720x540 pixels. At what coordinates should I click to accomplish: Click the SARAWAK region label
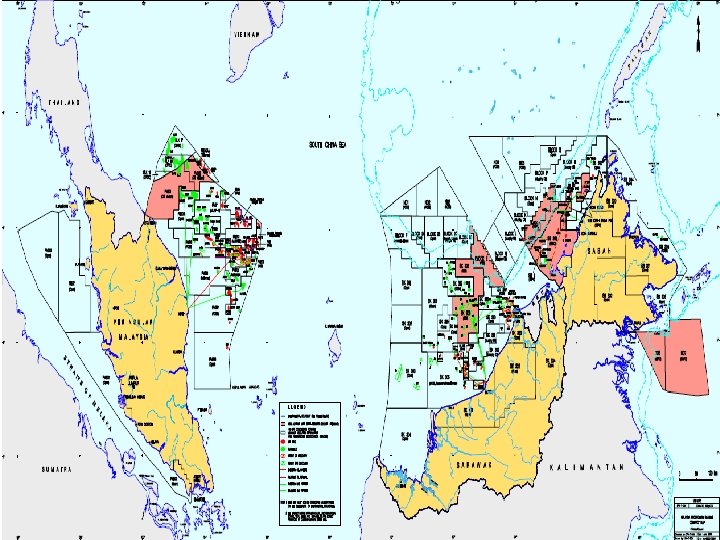click(x=474, y=465)
